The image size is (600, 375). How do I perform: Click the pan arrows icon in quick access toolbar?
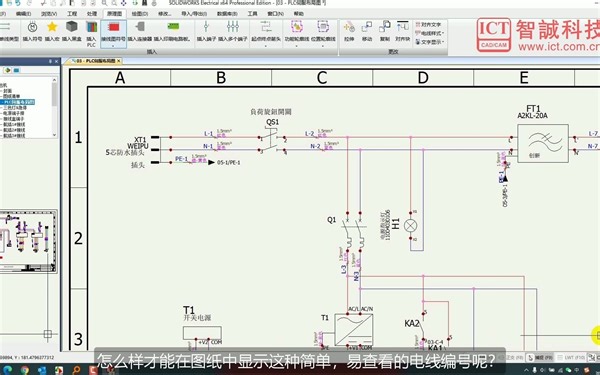124,3
